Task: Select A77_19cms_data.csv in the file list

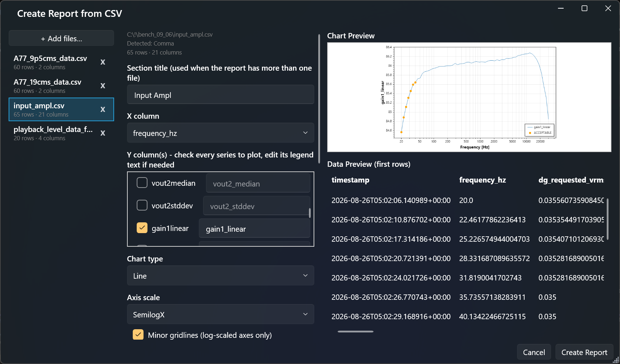Action: pos(61,86)
